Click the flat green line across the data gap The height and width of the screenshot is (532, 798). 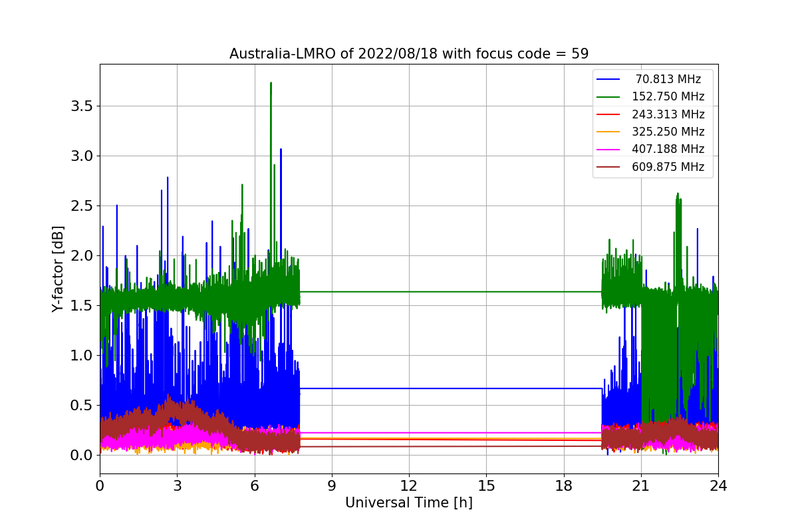(x=451, y=292)
